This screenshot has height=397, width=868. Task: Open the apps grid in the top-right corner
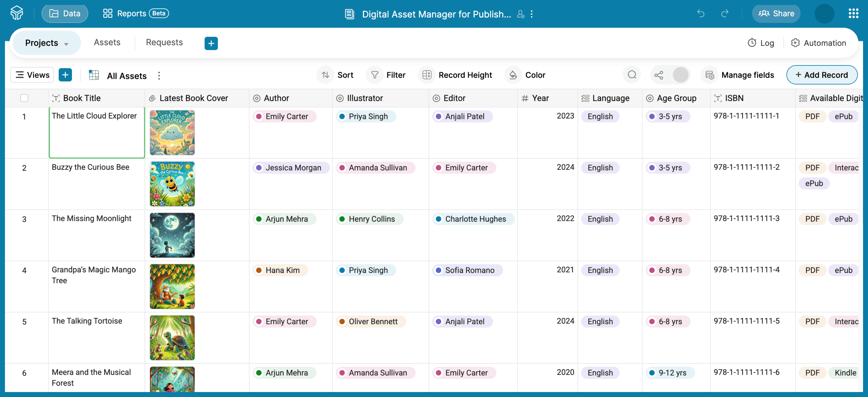tap(853, 13)
